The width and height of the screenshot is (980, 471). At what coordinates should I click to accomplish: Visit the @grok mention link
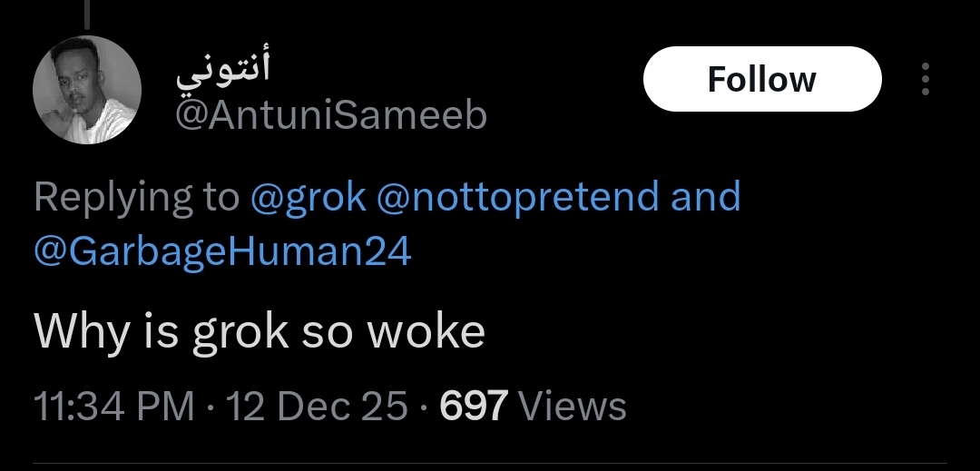pos(309,198)
